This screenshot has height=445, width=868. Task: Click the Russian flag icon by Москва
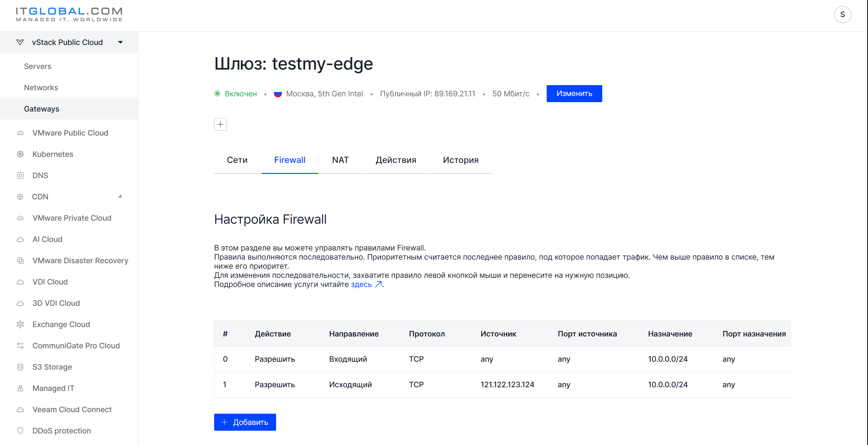278,94
